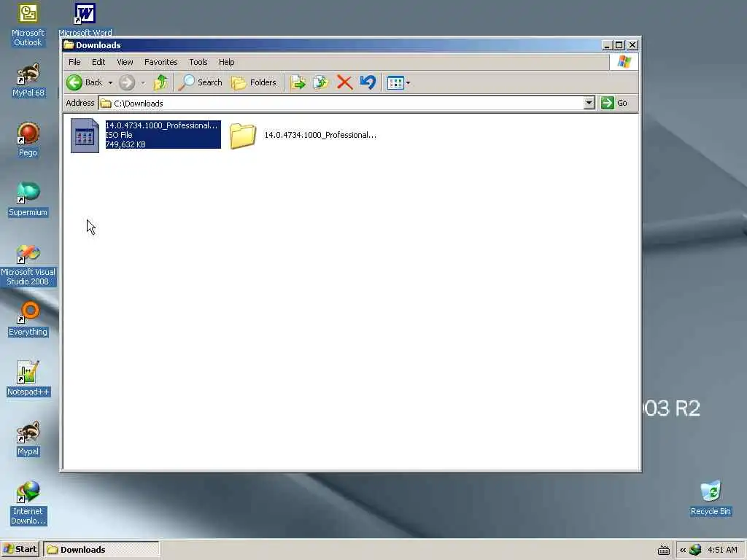
Task: Select Supermium desktop shortcut
Action: click(28, 200)
